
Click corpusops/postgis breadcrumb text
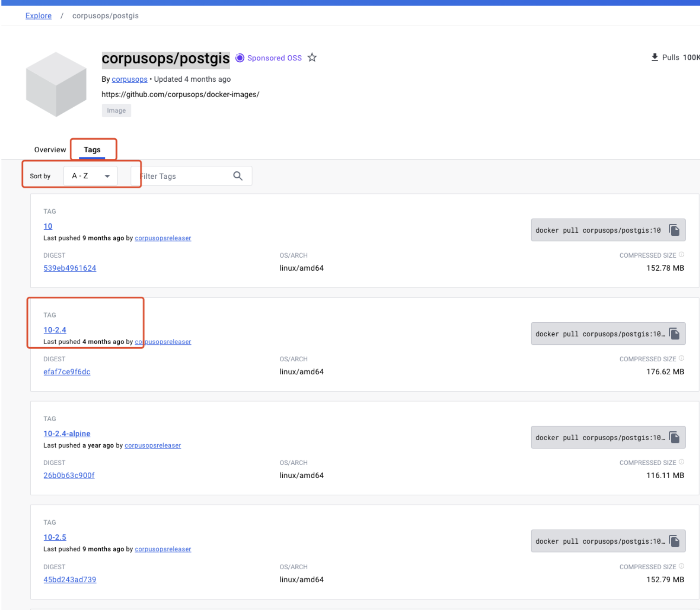105,16
